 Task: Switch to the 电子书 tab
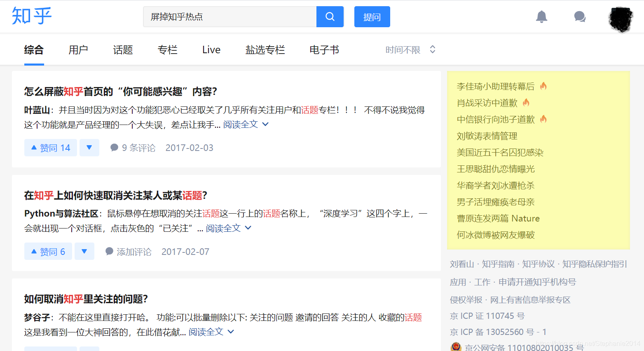click(324, 50)
